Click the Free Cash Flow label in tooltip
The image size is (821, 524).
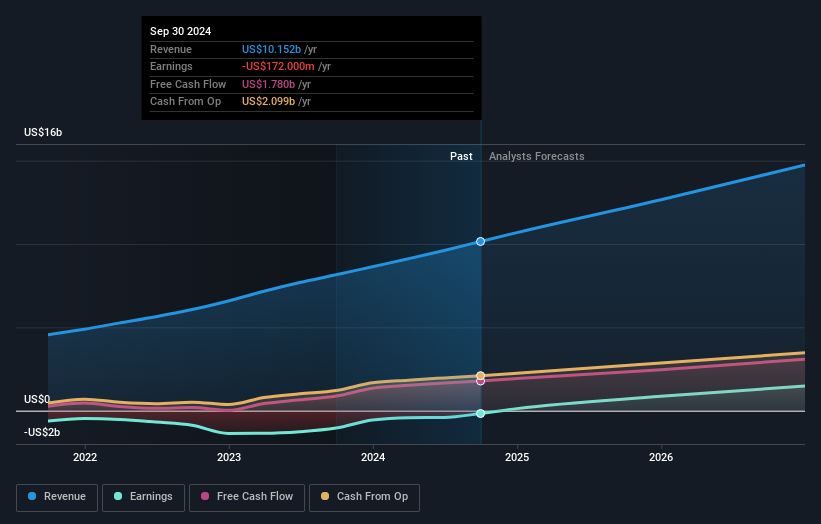(x=188, y=84)
